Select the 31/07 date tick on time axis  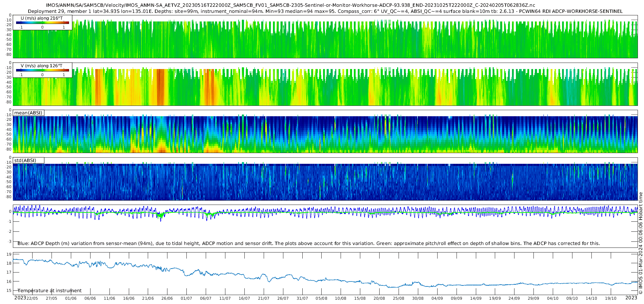(302, 298)
